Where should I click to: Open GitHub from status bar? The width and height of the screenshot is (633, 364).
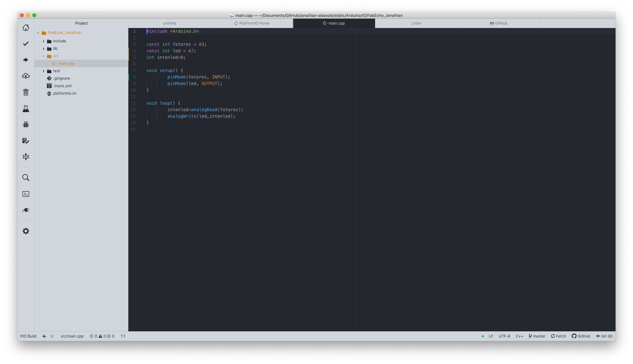[x=581, y=336]
